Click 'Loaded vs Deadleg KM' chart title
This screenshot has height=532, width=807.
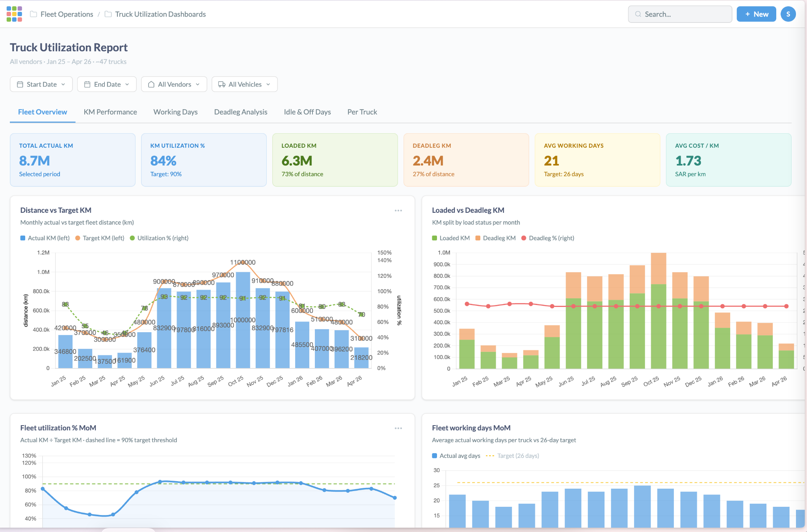(x=468, y=210)
